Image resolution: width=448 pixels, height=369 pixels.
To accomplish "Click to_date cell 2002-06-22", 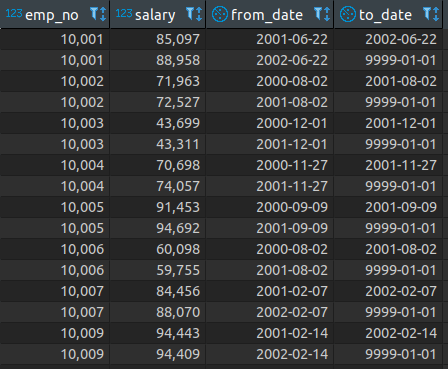I will 388,39.
